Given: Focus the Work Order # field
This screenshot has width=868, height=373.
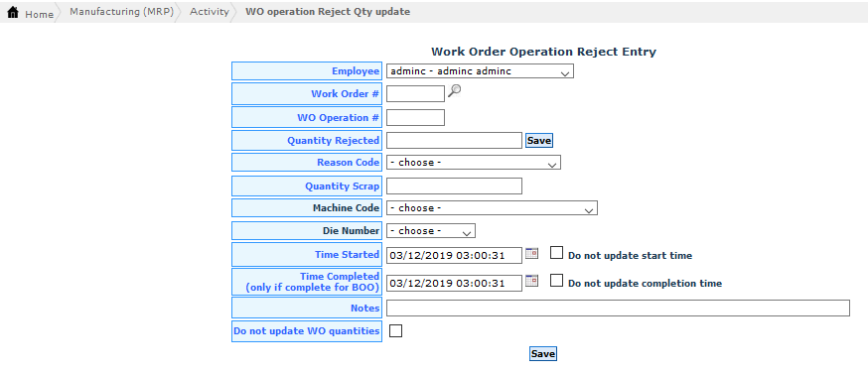Looking at the screenshot, I should pos(415,94).
